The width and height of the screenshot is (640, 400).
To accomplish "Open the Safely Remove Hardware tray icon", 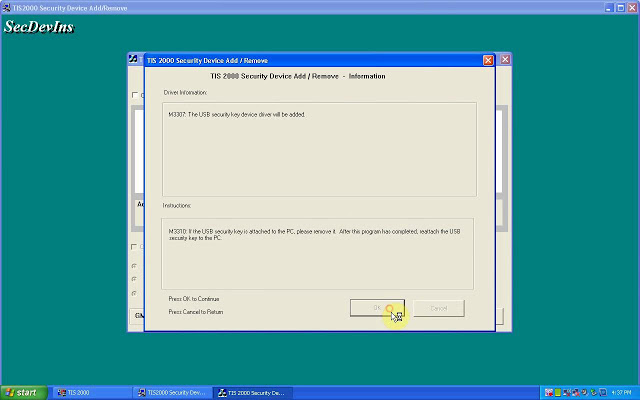I will tap(593, 393).
